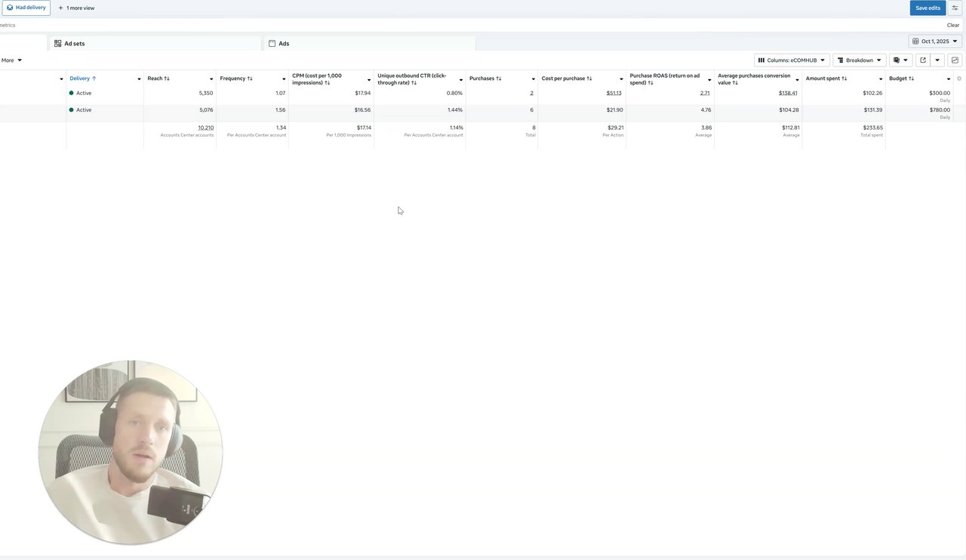Viewport: 966px width, 560px height.
Task: Open the reports icon dropdown
Action: [900, 60]
